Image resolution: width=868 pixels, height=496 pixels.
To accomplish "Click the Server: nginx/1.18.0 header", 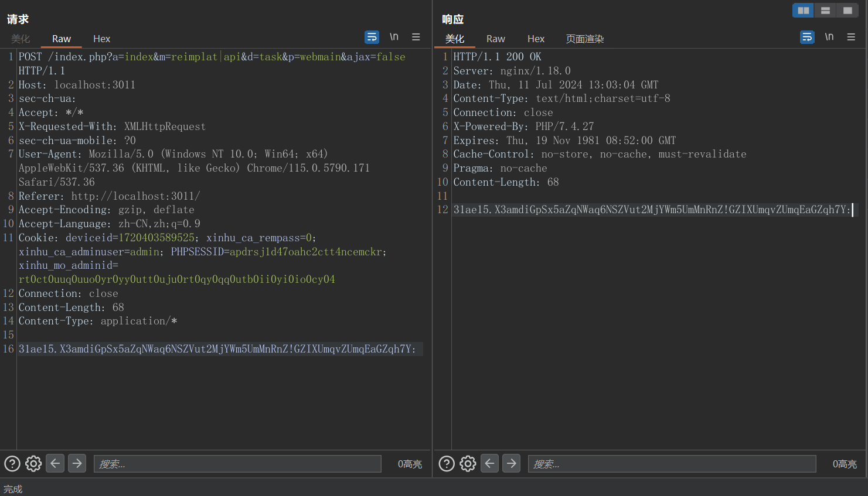I will (512, 71).
